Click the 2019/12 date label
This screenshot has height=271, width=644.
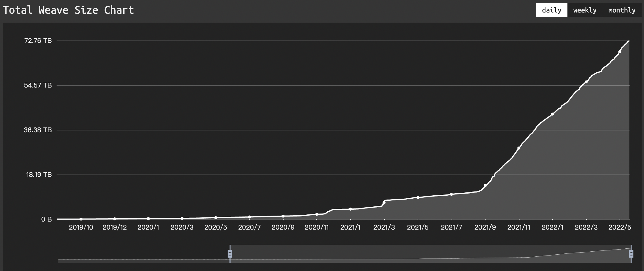[x=115, y=228]
